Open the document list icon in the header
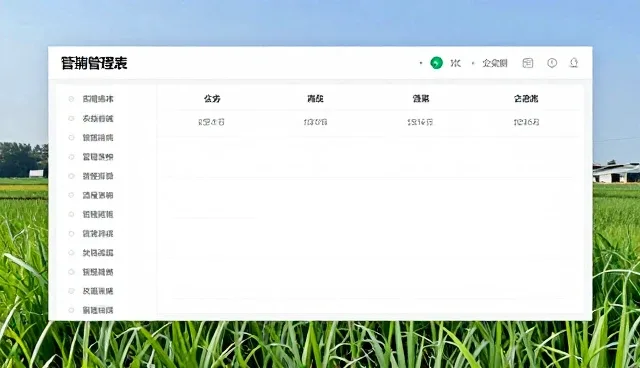 click(x=528, y=63)
